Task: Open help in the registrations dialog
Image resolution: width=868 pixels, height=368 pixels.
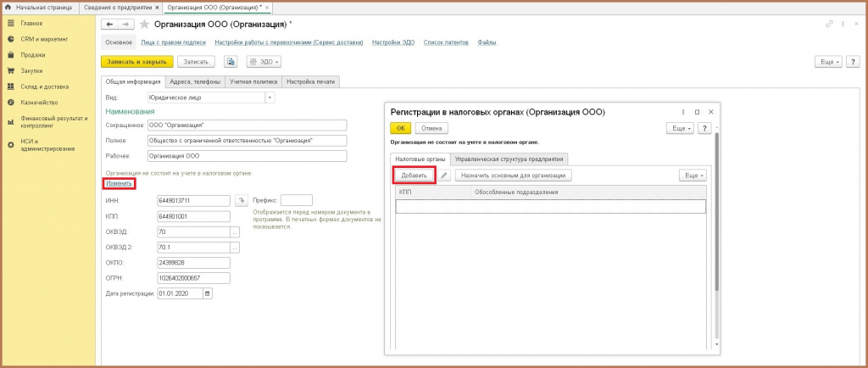Action: 704,128
